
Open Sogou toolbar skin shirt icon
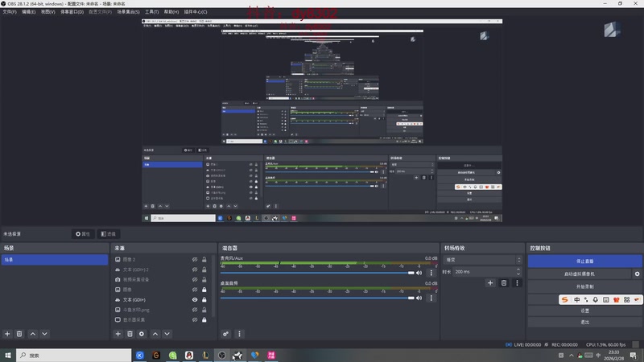(x=616, y=299)
